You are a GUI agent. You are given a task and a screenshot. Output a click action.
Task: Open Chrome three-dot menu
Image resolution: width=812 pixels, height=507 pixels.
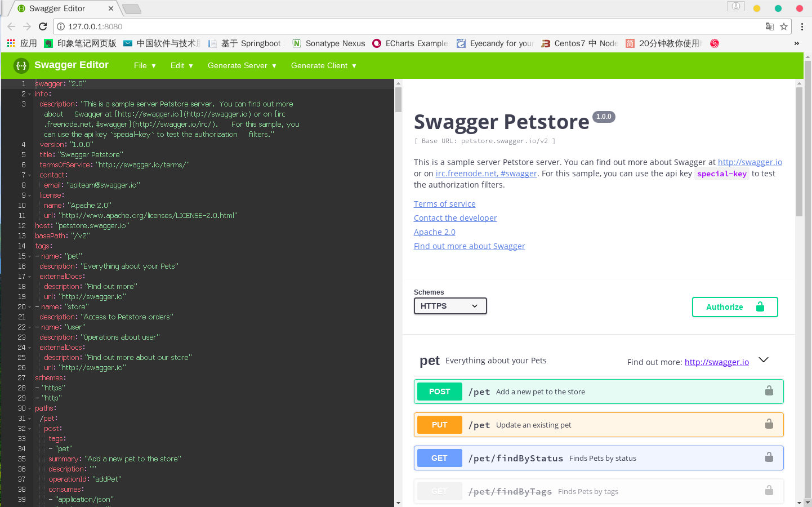coord(802,26)
